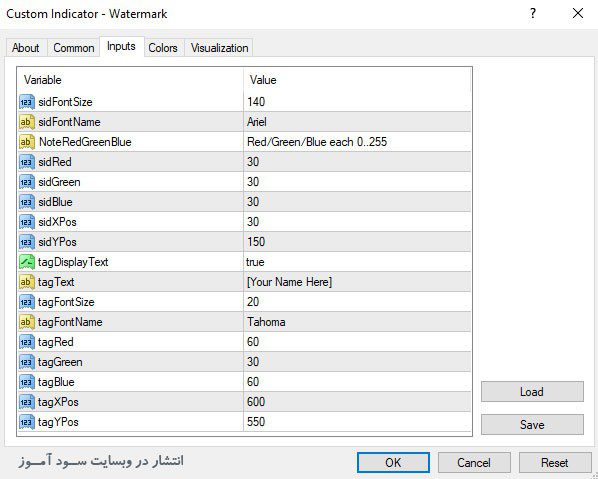Select the tagRed value 60
This screenshot has height=479, width=598.
coord(253,342)
